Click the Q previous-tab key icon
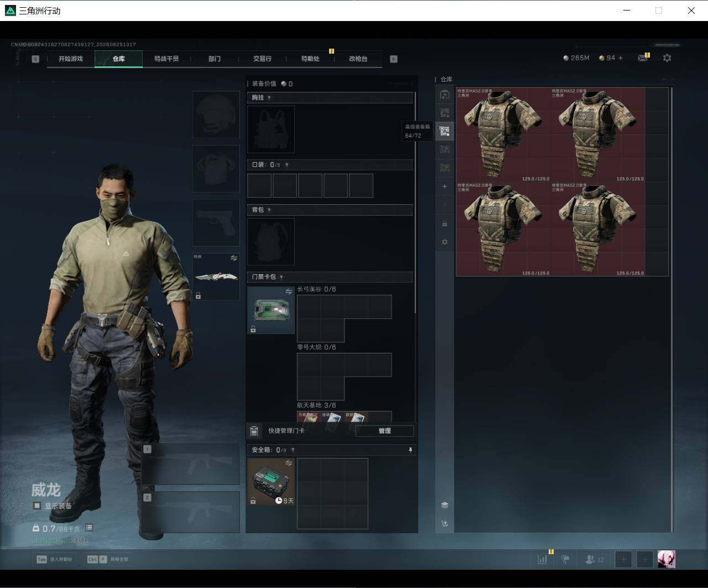The height and width of the screenshot is (588, 708). click(x=35, y=59)
